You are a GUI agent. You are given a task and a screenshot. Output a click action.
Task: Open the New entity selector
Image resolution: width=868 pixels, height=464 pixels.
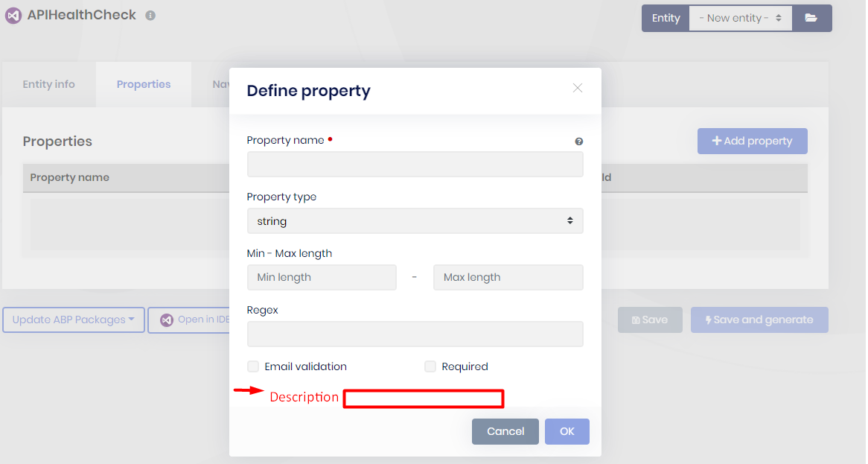[x=740, y=18]
